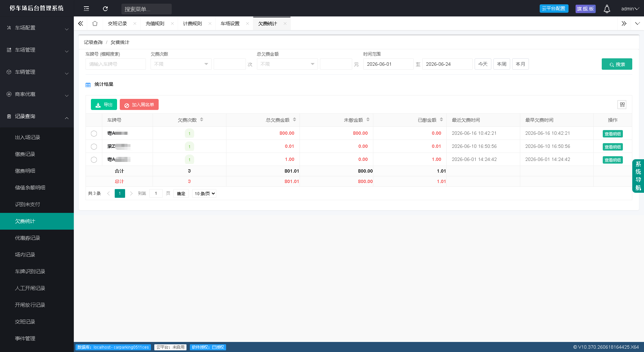Open the admin user menu
This screenshot has height=352, width=644.
pyautogui.click(x=630, y=9)
